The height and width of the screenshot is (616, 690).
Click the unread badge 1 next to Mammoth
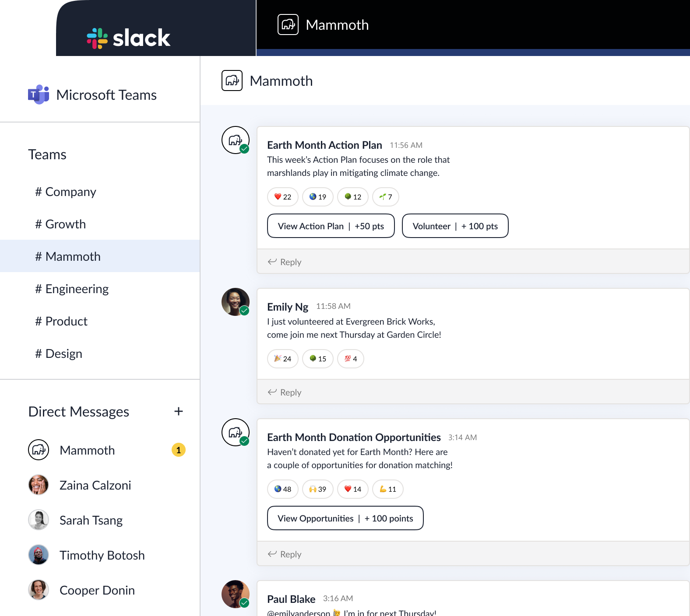tap(179, 450)
